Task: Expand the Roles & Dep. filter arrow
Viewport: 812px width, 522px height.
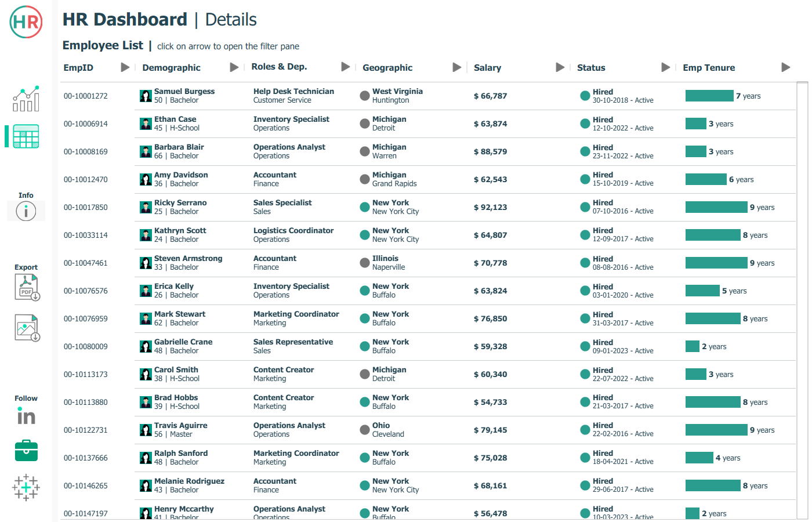Action: [x=346, y=67]
